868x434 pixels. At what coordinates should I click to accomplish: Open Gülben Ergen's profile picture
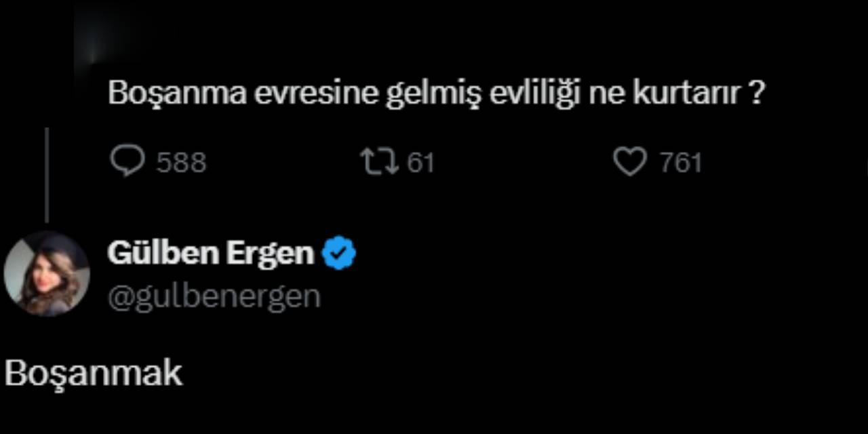[x=47, y=273]
